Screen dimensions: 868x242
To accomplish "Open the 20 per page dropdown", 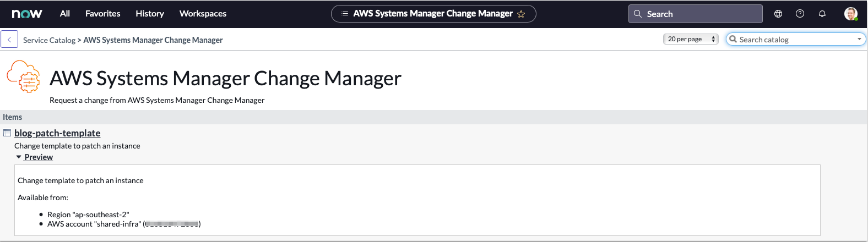I will coord(691,39).
